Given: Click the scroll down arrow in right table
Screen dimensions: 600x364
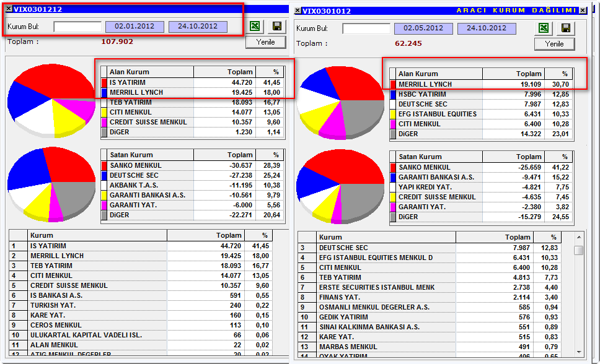Looking at the screenshot, I should pyautogui.click(x=578, y=352).
